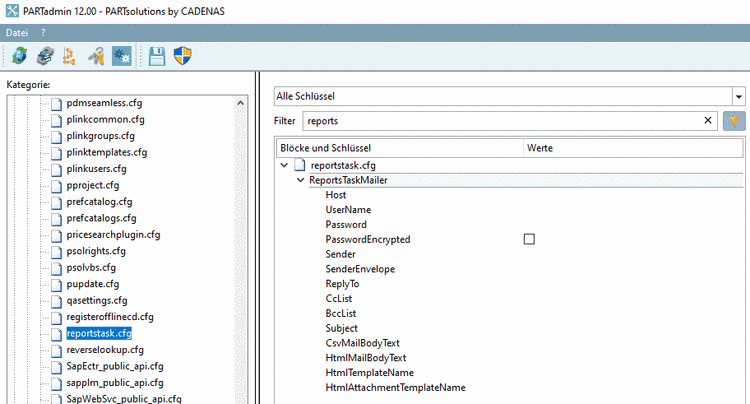Click the Werte column header

pyautogui.click(x=540, y=148)
